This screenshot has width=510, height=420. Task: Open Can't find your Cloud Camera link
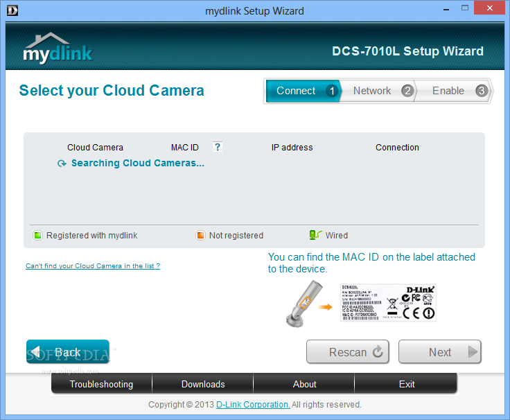pos(93,266)
